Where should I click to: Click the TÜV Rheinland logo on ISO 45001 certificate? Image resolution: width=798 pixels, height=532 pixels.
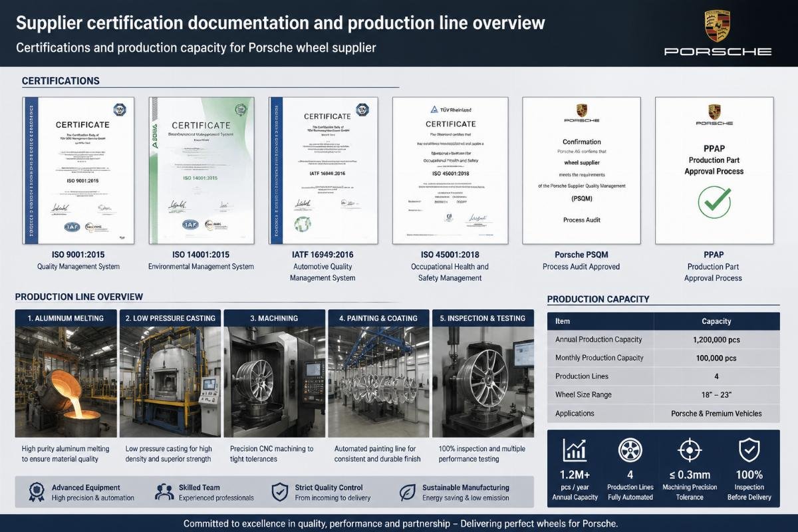[450, 110]
